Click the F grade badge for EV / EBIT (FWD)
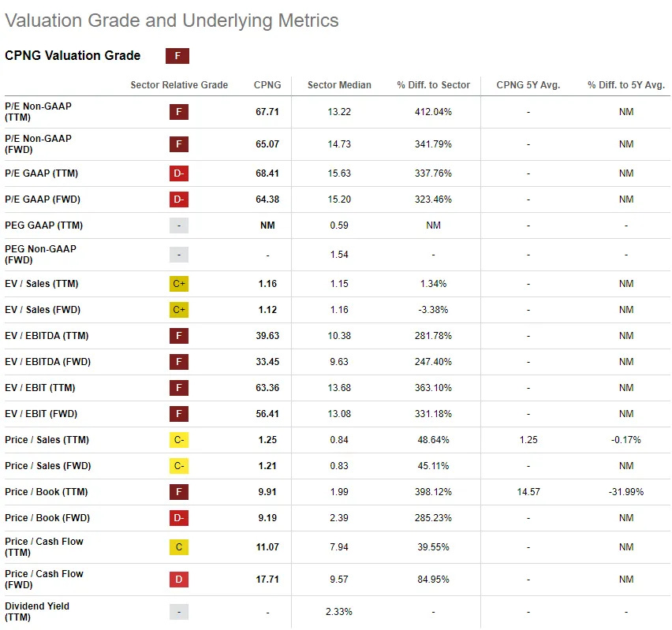Image resolution: width=672 pixels, height=630 pixels. click(x=179, y=414)
